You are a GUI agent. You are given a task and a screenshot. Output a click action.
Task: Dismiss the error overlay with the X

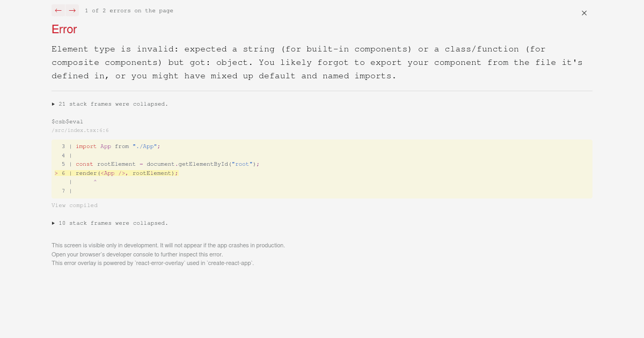(584, 13)
